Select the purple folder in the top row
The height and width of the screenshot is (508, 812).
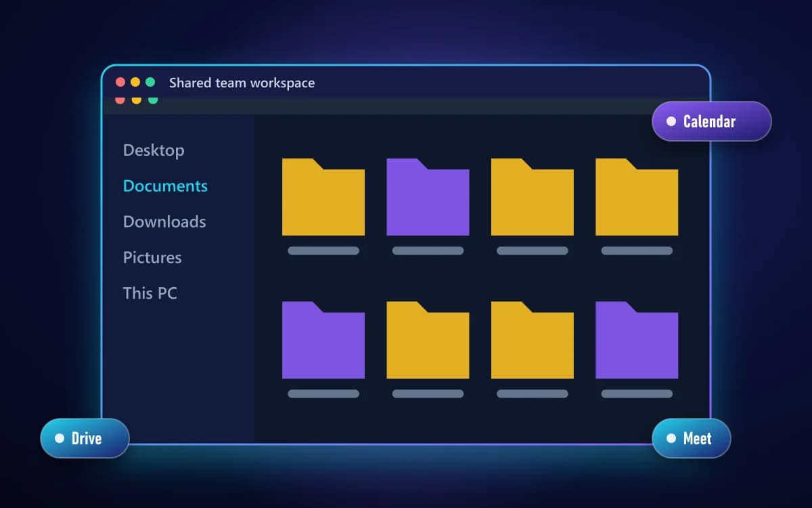[x=428, y=197]
